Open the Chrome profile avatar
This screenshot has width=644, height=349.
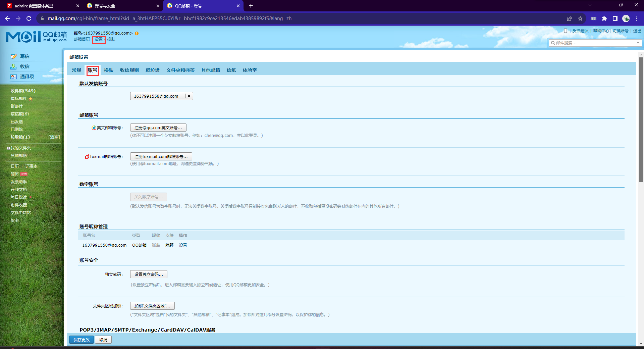coord(626,18)
